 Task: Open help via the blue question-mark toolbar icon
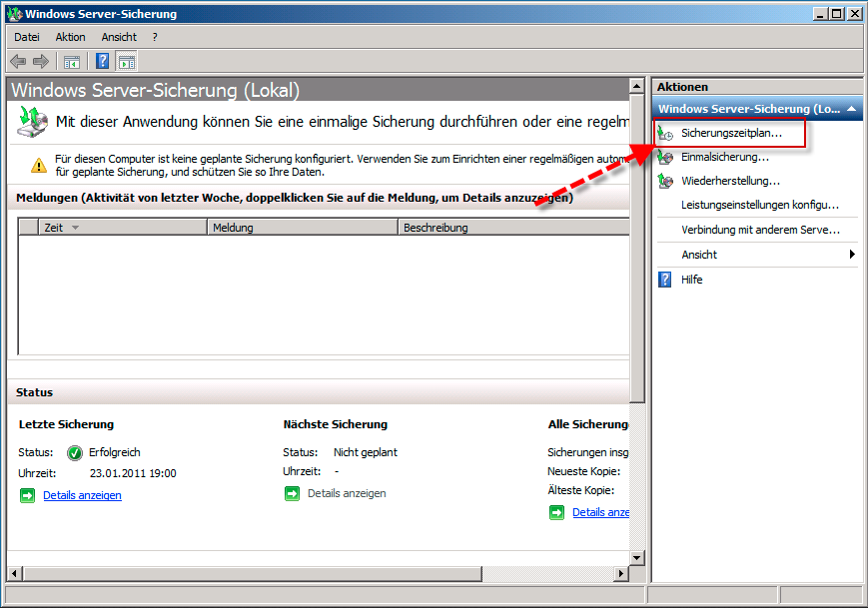[103, 61]
